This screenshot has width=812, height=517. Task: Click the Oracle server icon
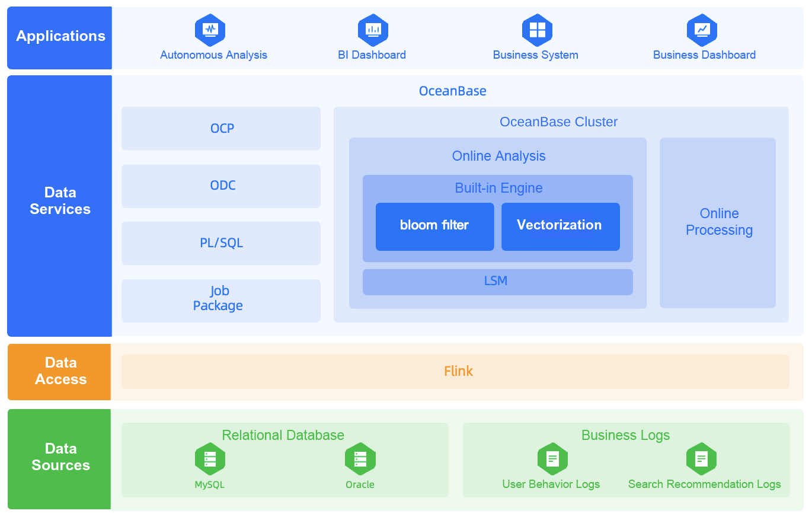(360, 459)
